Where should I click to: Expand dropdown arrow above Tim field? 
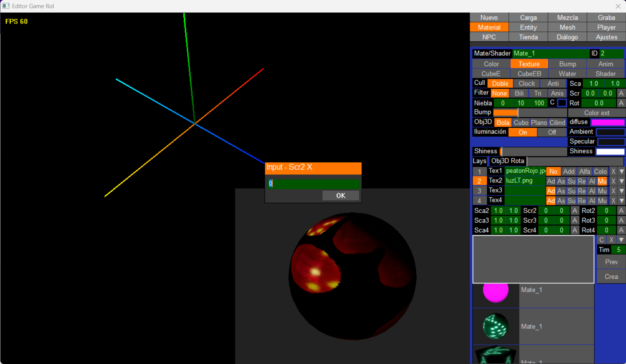(x=621, y=240)
